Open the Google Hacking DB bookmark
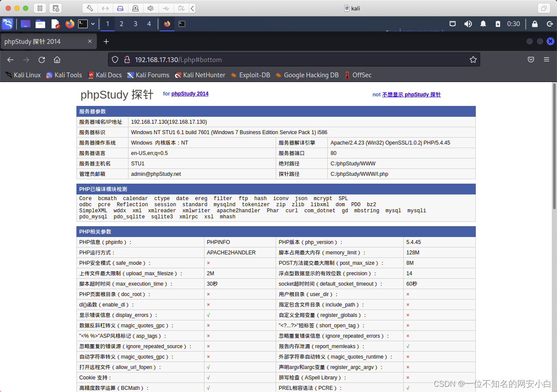The width and height of the screenshot is (557, 392). [307, 75]
